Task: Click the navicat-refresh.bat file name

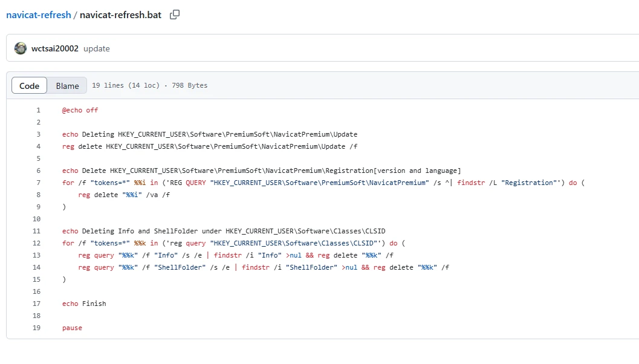Action: point(120,15)
